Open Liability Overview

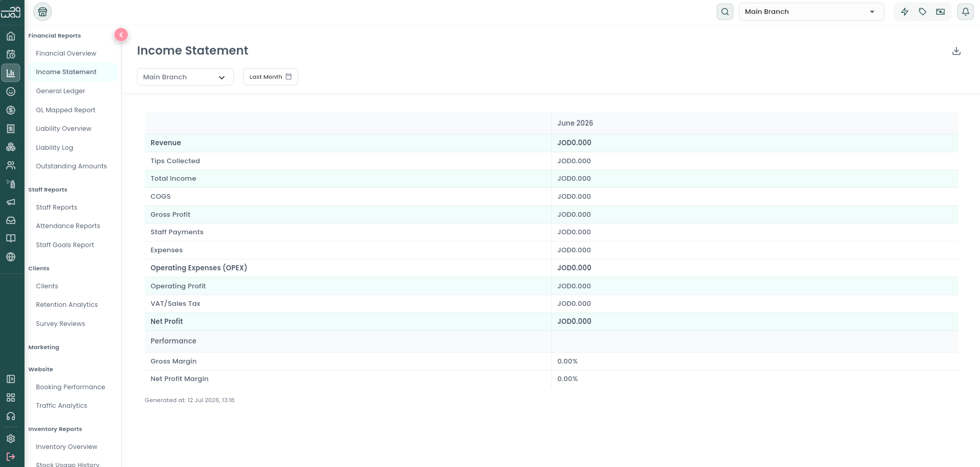click(64, 129)
